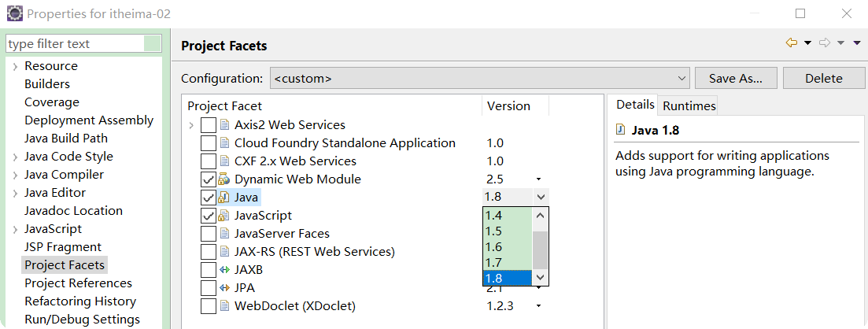This screenshot has height=329, width=868.
Task: Uncheck the Java facet checkbox
Action: [208, 198]
